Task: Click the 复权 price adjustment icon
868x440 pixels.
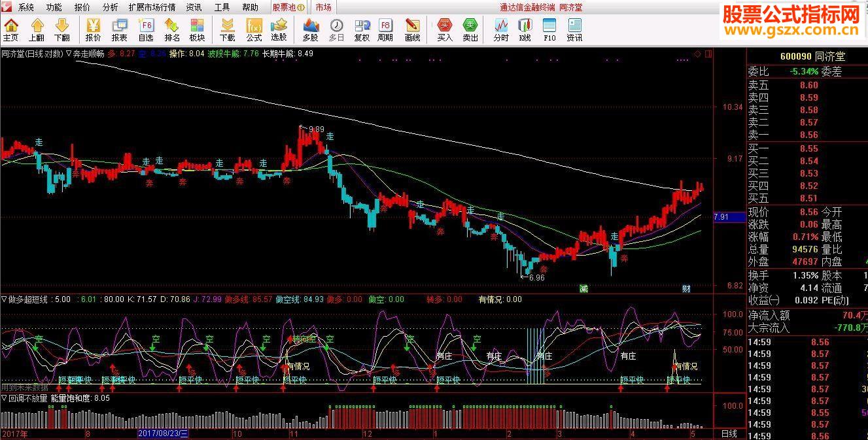Action: point(362,30)
